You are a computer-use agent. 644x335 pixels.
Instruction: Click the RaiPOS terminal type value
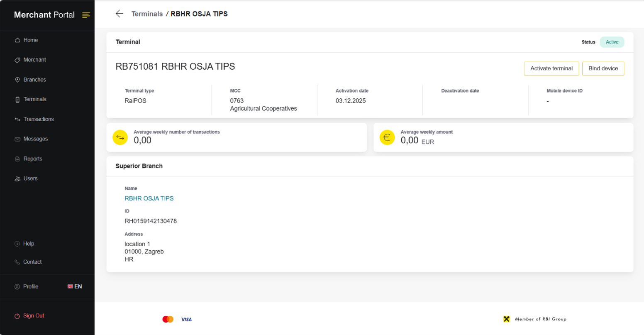[x=136, y=101]
